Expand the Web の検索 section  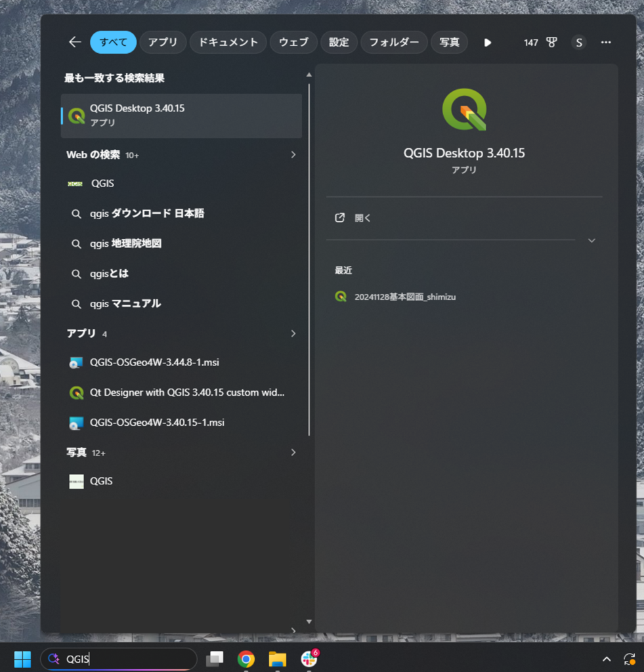pyautogui.click(x=293, y=155)
